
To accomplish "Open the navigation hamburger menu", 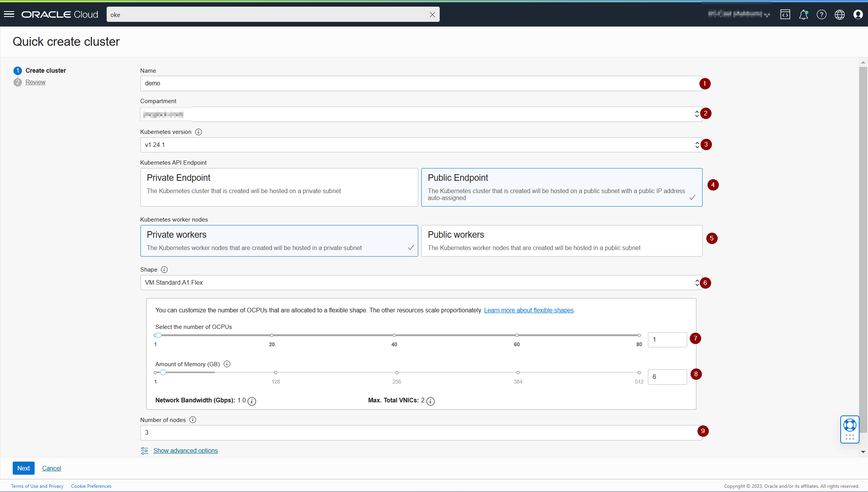I will [9, 14].
